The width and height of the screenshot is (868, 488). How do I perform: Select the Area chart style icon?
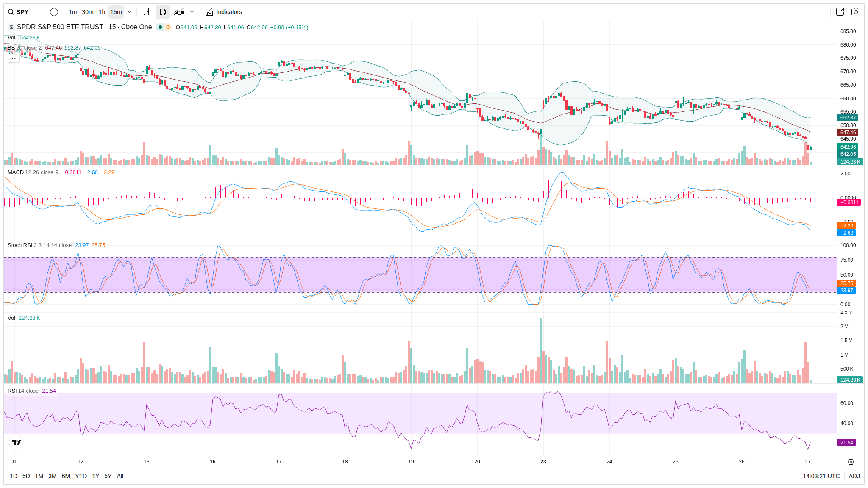(179, 12)
